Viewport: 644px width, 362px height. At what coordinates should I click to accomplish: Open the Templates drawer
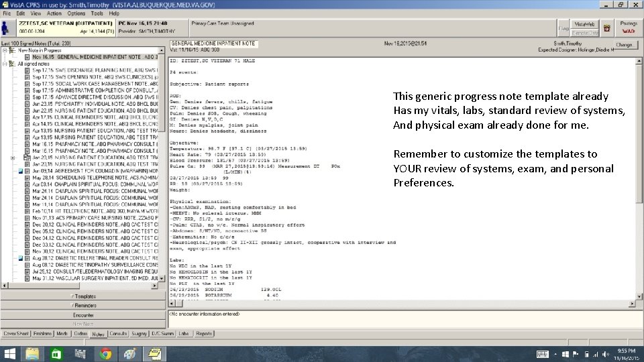[x=83, y=296]
